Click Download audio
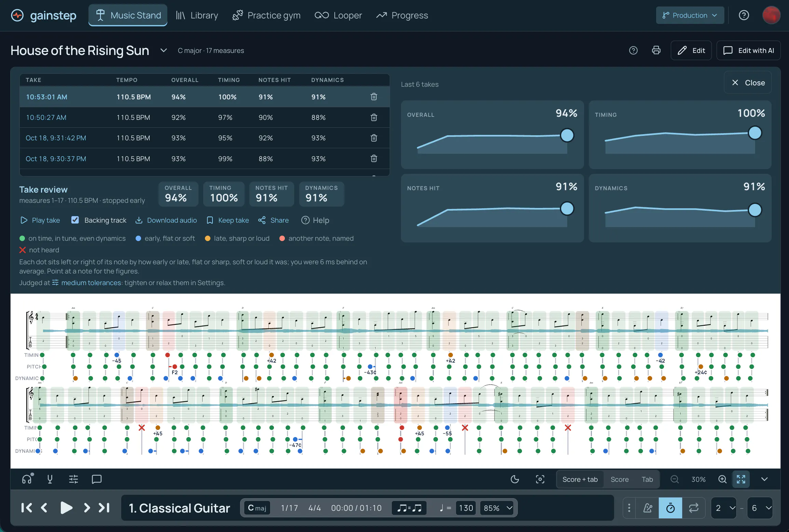Screen dimensions: 789x532 pos(166,220)
